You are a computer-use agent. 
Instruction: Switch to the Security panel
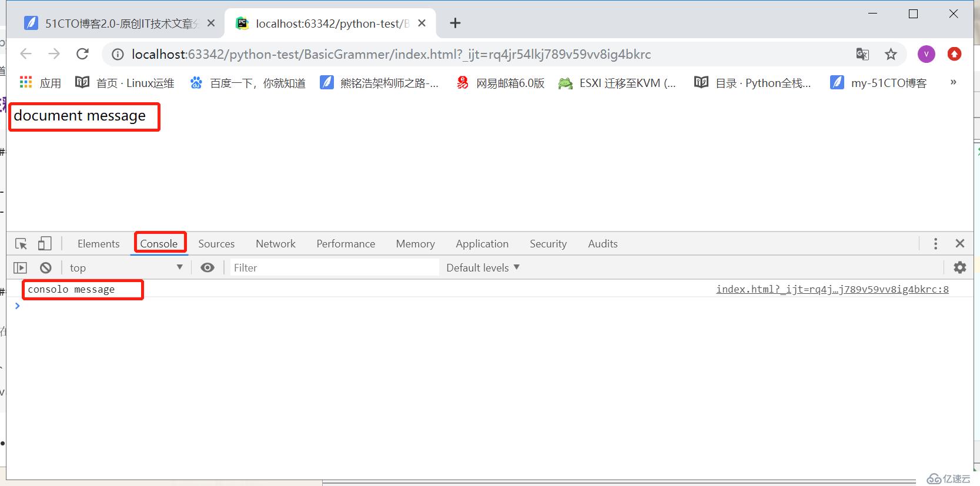pos(548,244)
